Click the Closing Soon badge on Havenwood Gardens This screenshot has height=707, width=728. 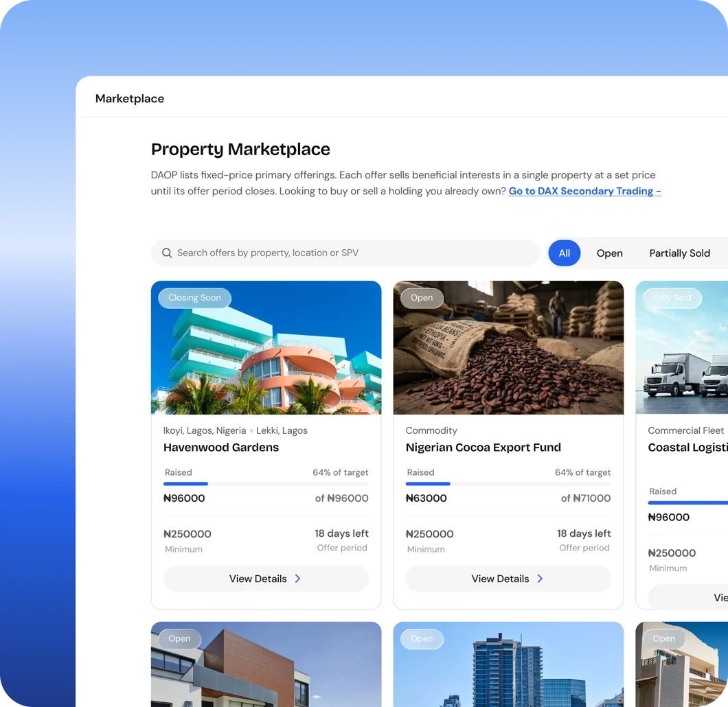[194, 298]
